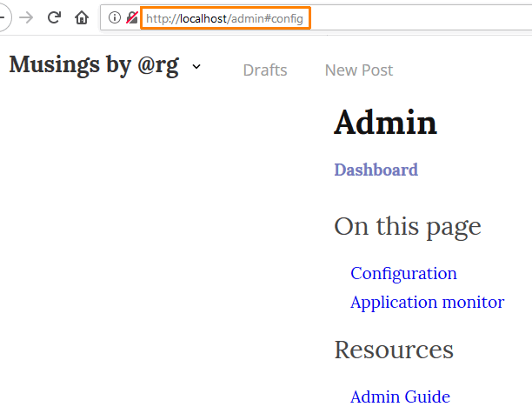The height and width of the screenshot is (420, 532).
Task: Click the forward navigation arrow
Action: coord(27,17)
